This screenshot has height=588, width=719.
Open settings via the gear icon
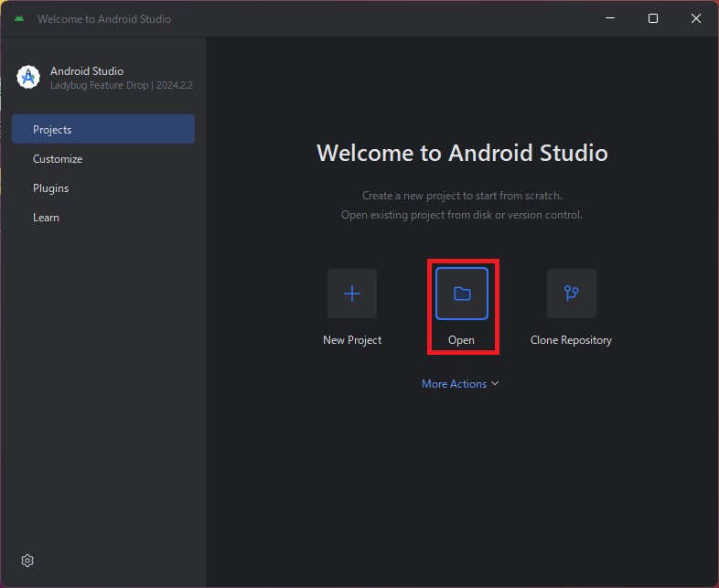pos(27,561)
